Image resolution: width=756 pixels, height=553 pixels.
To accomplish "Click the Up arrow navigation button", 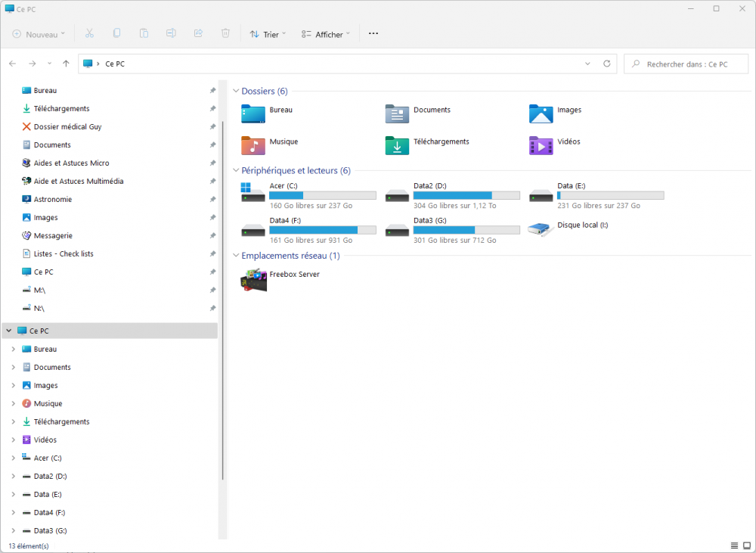I will pos(67,64).
